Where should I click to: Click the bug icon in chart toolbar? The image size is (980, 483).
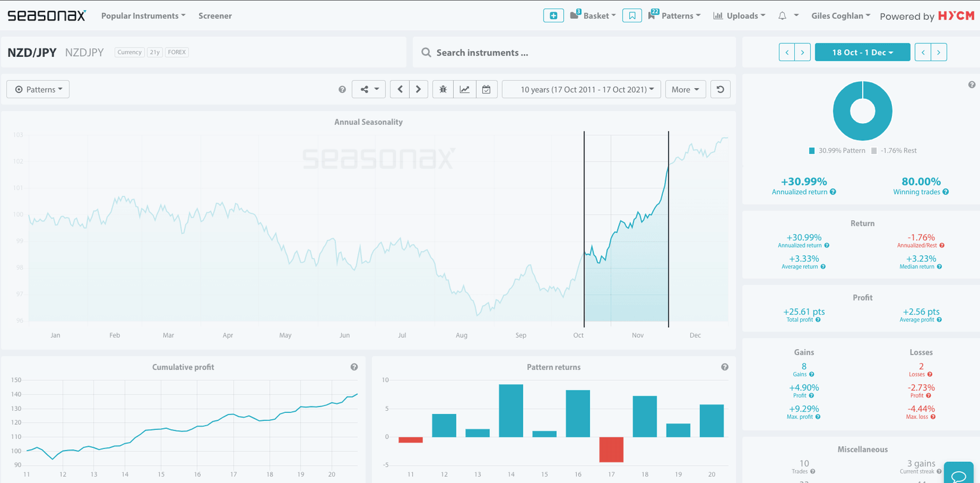443,89
